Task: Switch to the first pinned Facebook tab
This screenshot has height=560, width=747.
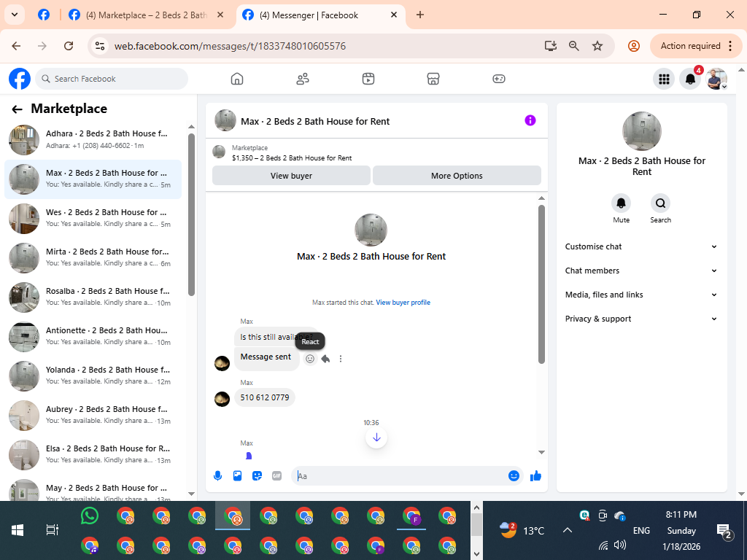Action: click(44, 15)
